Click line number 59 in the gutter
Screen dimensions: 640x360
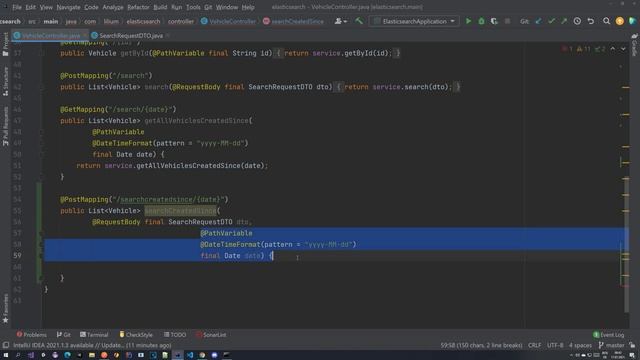tap(17, 256)
